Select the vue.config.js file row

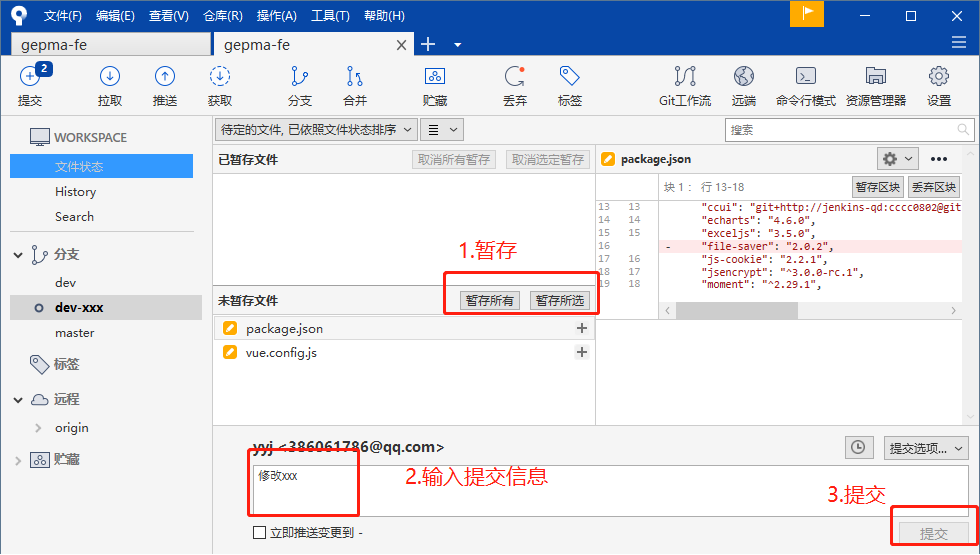click(x=404, y=352)
